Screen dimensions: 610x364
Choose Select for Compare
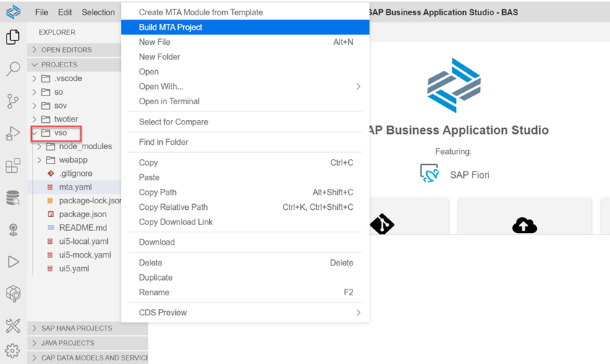[245, 122]
